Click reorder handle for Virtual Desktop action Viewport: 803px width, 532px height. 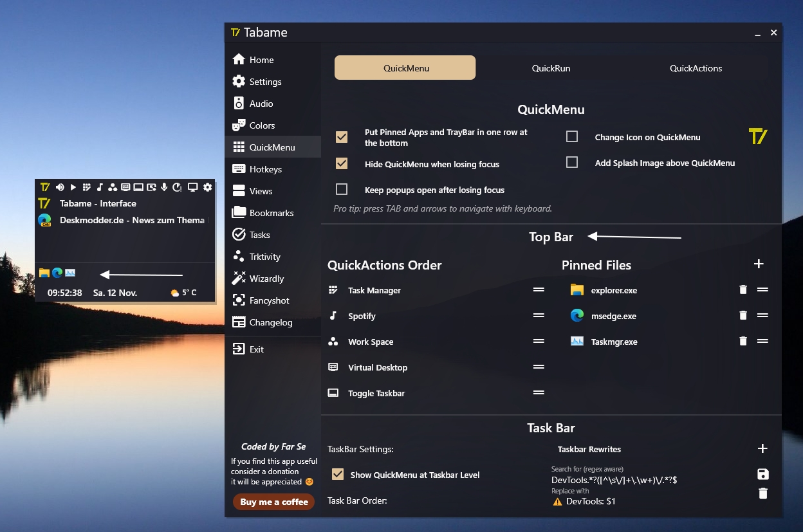coord(539,367)
